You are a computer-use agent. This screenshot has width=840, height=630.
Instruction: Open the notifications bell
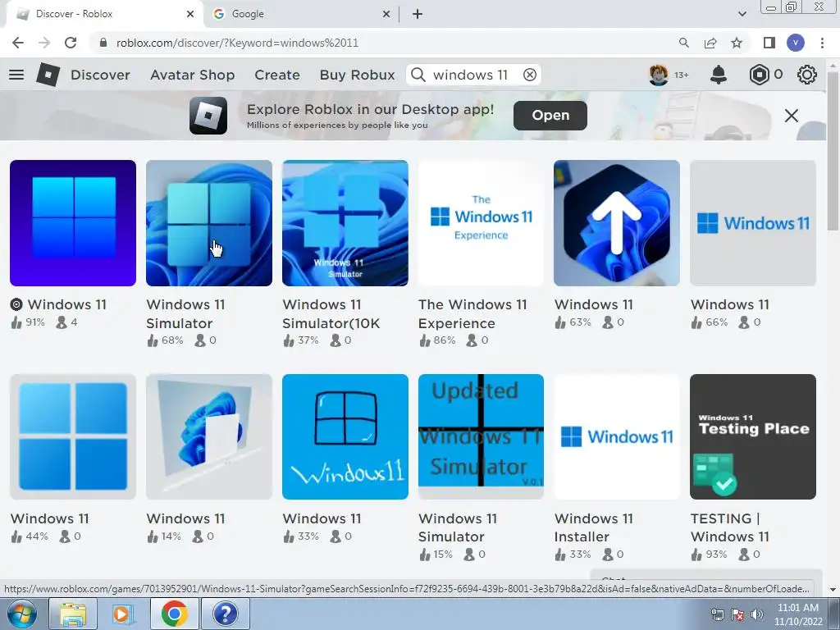pyautogui.click(x=719, y=75)
